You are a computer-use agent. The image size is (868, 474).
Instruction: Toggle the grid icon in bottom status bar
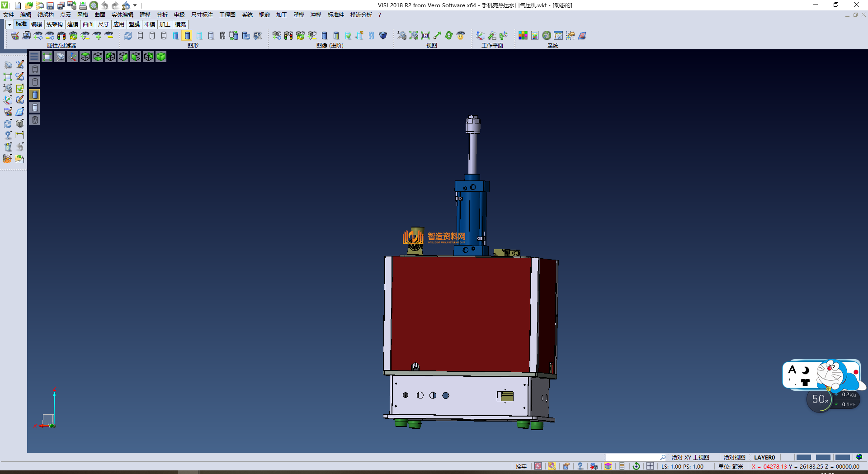pos(650,466)
